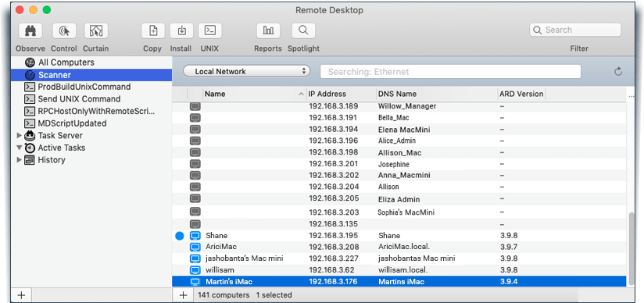Image resolution: width=644 pixels, height=303 pixels.
Task: Select RPCHostOnlyWithRemoteScri... item
Action: [x=96, y=111]
